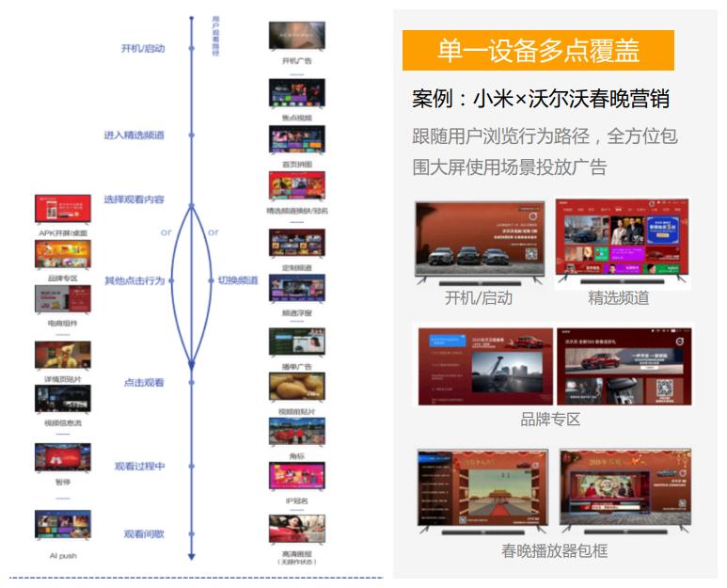
Task: Click the 观看间歇 stage label
Action: click(144, 534)
